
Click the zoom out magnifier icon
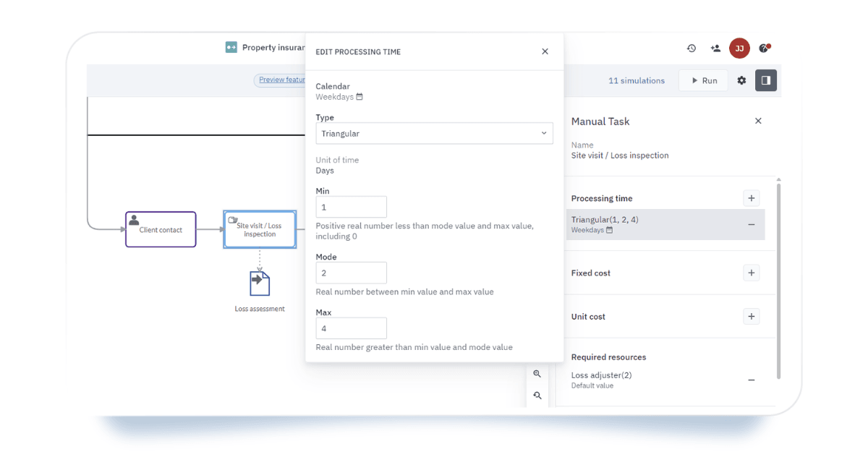537,396
